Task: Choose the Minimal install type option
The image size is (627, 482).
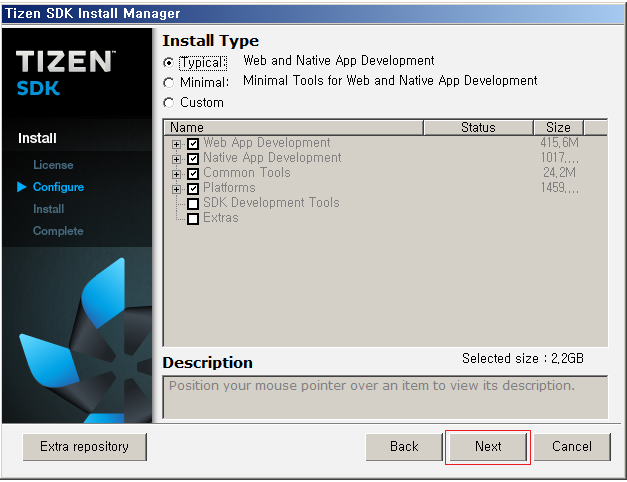Action: (x=169, y=83)
